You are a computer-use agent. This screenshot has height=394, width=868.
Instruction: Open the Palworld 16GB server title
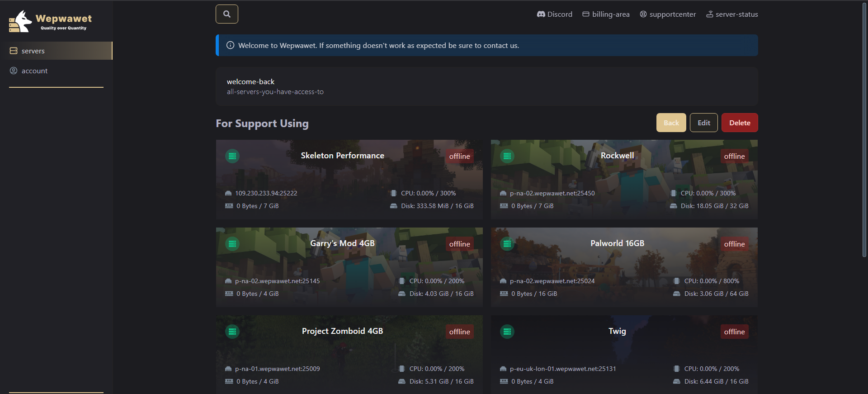618,243
